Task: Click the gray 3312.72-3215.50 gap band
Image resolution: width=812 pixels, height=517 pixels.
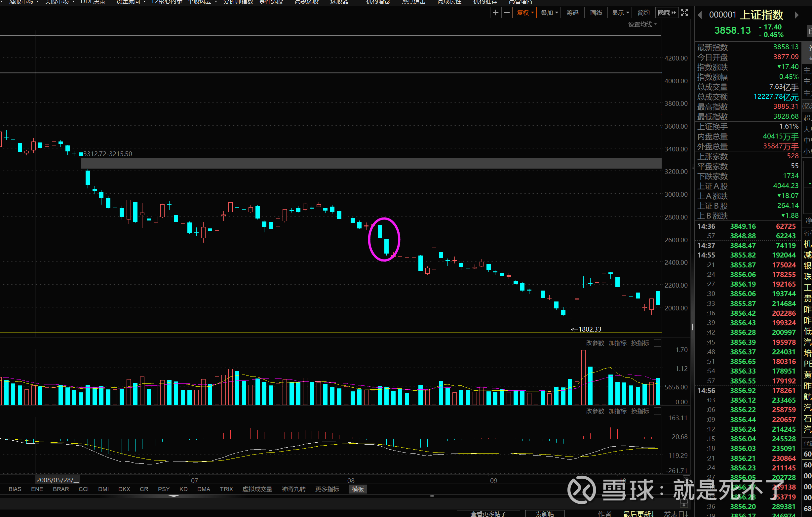Action: pyautogui.click(x=371, y=163)
